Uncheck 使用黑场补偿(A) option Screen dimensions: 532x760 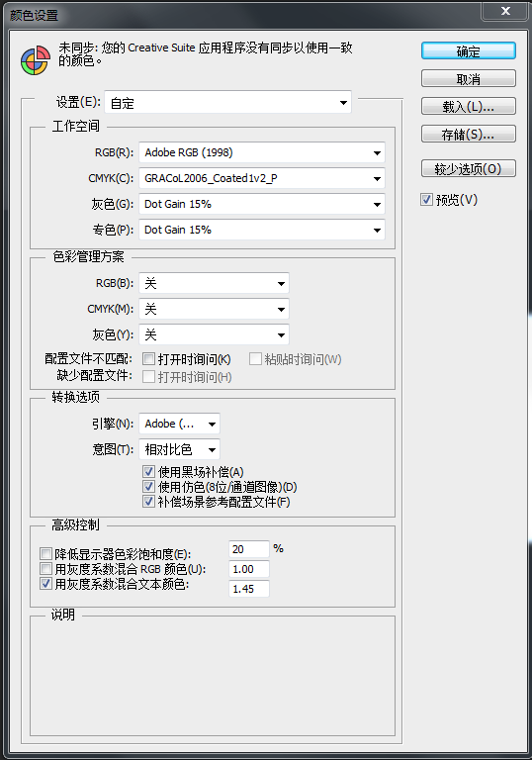[x=148, y=471]
